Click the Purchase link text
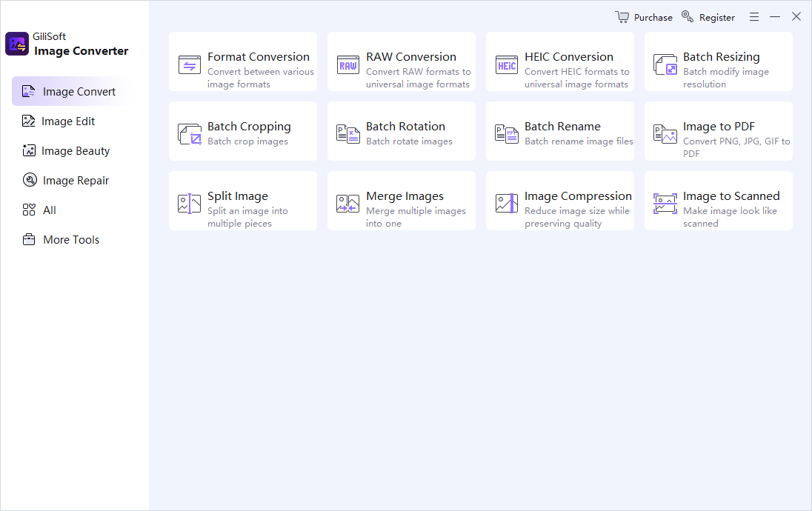The height and width of the screenshot is (511, 812). click(x=653, y=18)
